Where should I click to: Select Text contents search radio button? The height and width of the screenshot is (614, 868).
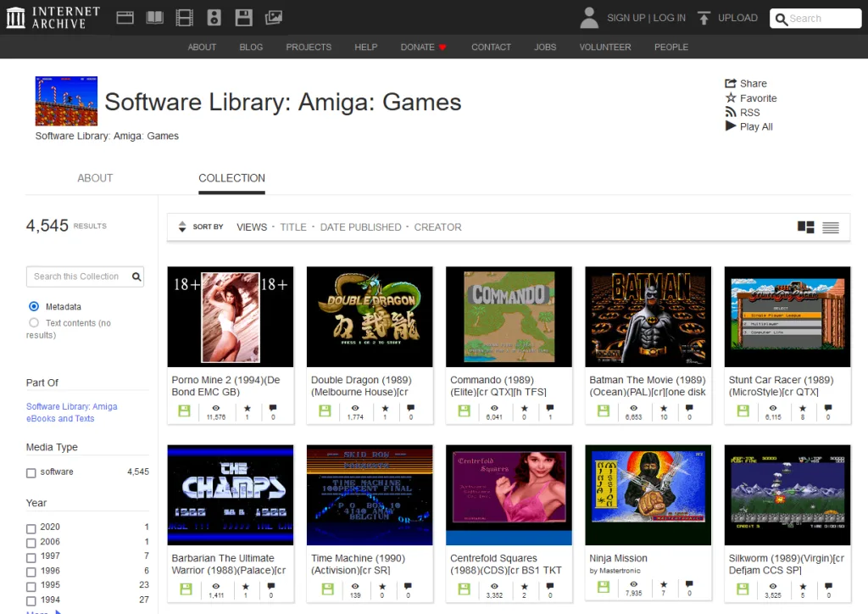pyautogui.click(x=34, y=323)
